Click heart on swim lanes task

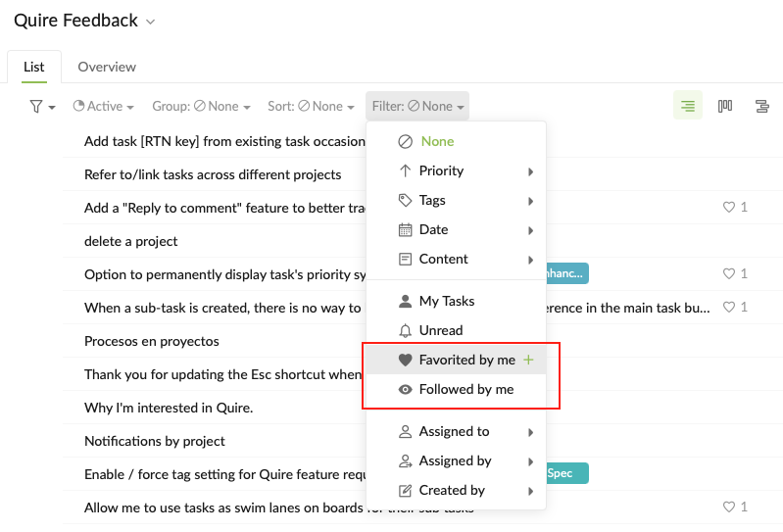729,507
